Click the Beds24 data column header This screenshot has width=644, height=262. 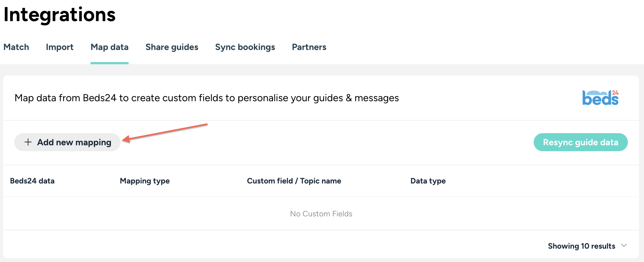[x=32, y=181]
